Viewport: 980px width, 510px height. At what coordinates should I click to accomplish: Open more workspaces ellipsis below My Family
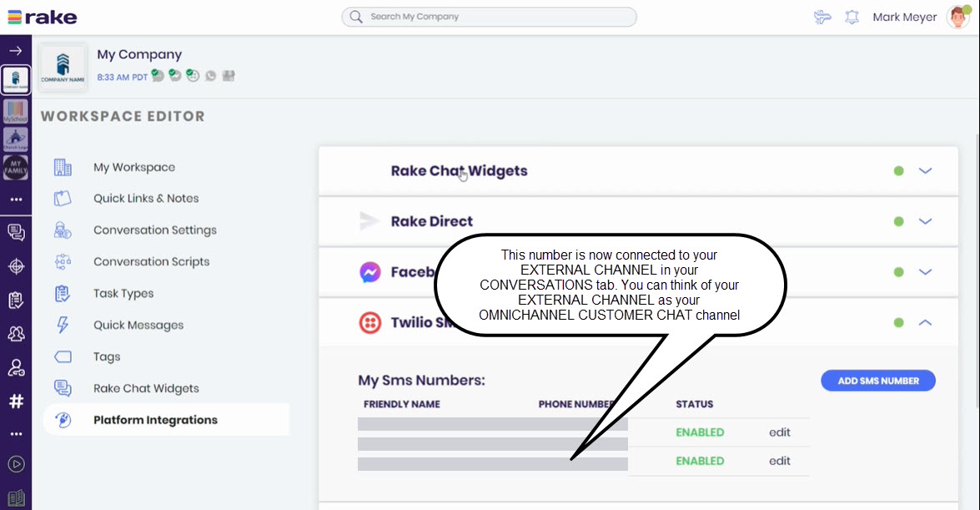[x=16, y=199]
